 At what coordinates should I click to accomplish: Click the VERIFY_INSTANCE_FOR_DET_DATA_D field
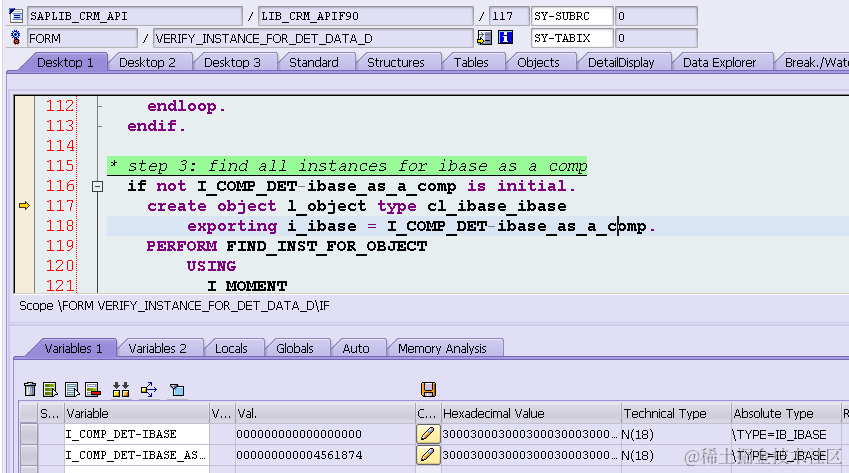pos(313,38)
